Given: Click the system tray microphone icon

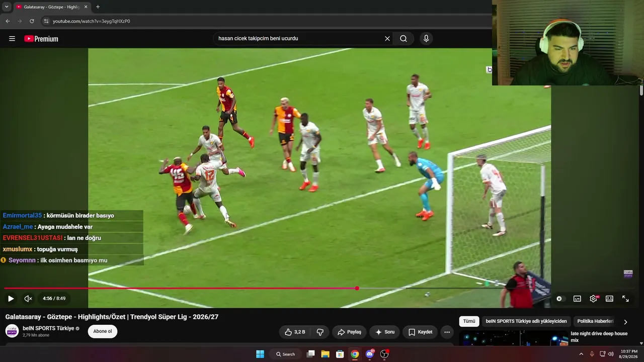Looking at the screenshot, I should point(592,354).
